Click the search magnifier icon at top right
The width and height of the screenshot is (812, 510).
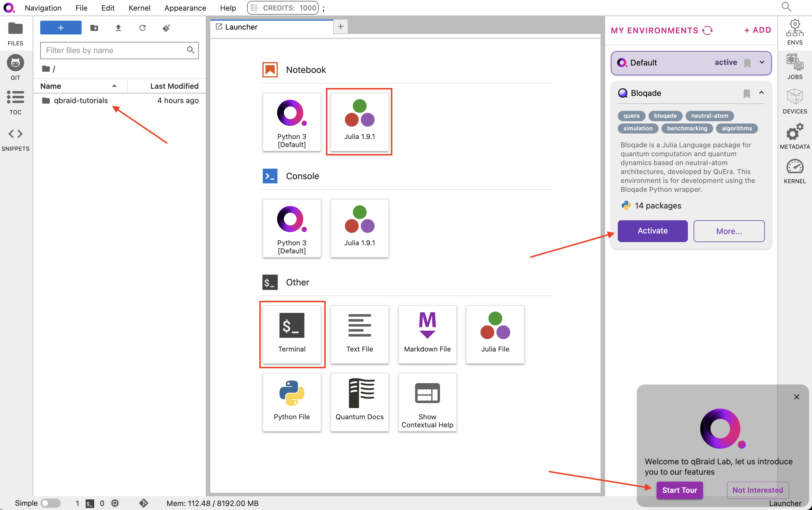pyautogui.click(x=786, y=7)
